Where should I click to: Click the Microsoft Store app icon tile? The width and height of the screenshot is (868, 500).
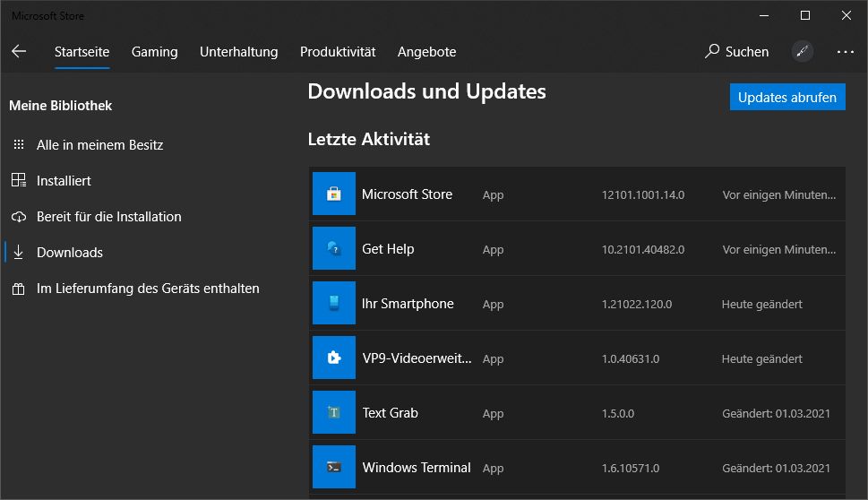click(x=334, y=194)
